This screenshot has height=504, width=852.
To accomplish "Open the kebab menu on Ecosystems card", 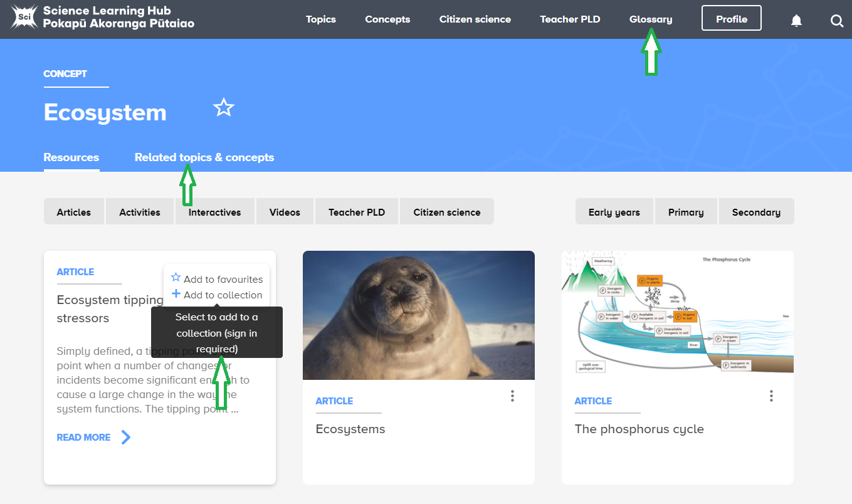I will pyautogui.click(x=512, y=396).
